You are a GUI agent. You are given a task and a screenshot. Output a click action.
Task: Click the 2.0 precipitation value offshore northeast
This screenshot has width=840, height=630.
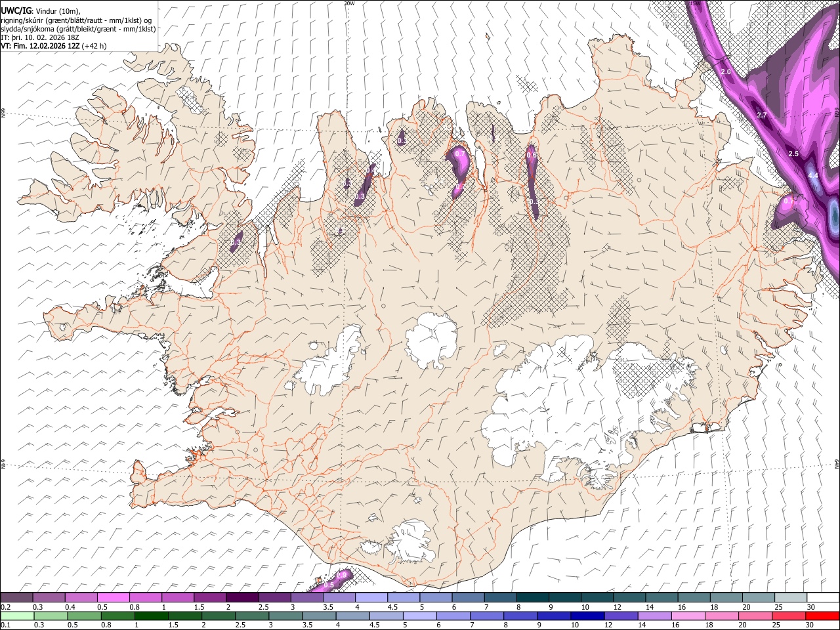726,72
